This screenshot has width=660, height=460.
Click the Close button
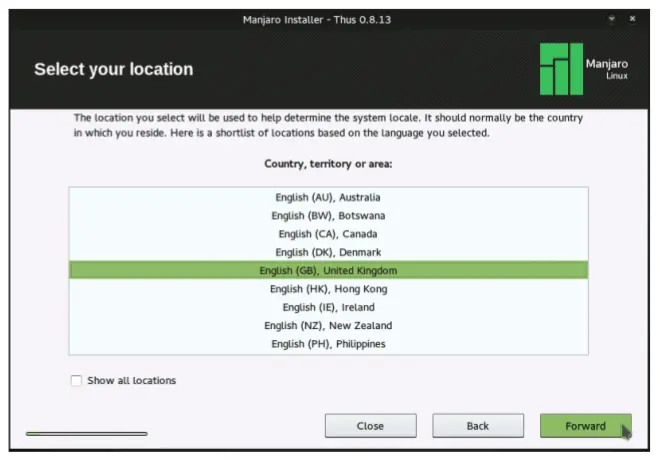370,426
